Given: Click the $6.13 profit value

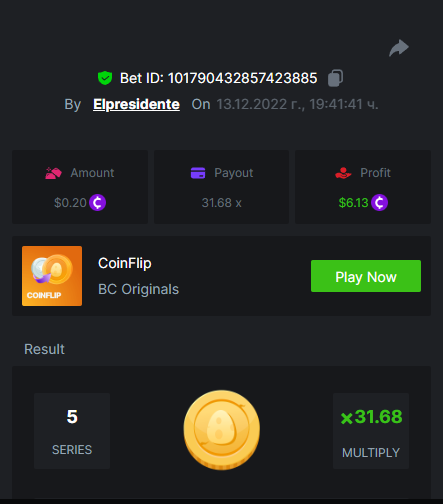Looking at the screenshot, I should tap(353, 203).
